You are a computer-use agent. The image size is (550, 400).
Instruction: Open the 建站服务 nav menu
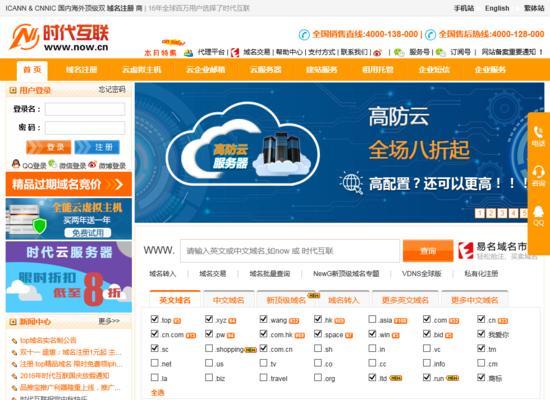point(322,70)
